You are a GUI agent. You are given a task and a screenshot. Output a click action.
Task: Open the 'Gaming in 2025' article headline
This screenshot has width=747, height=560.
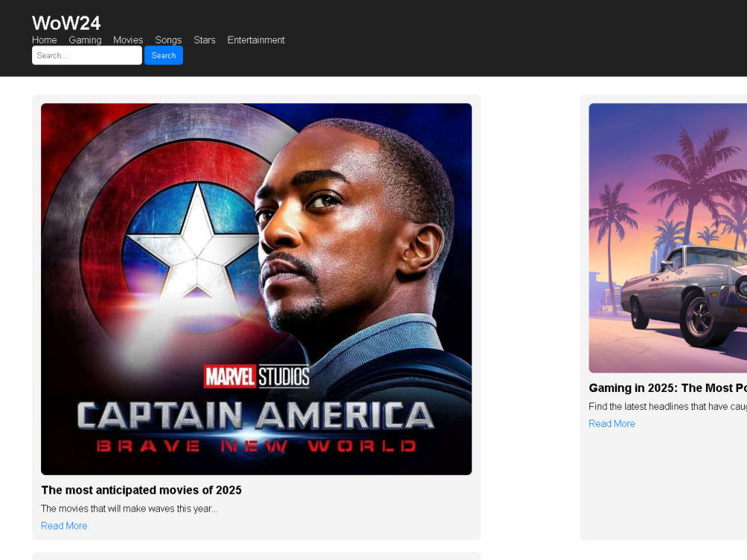668,388
